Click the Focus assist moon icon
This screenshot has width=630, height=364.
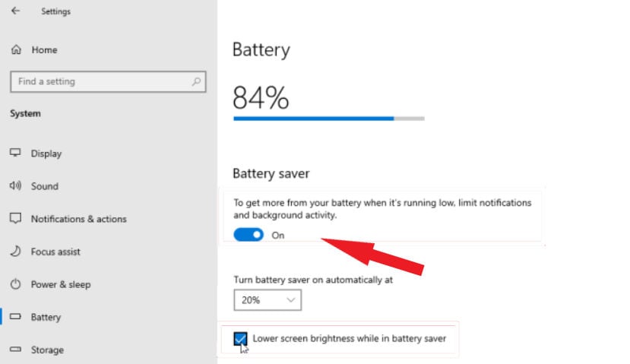point(15,251)
